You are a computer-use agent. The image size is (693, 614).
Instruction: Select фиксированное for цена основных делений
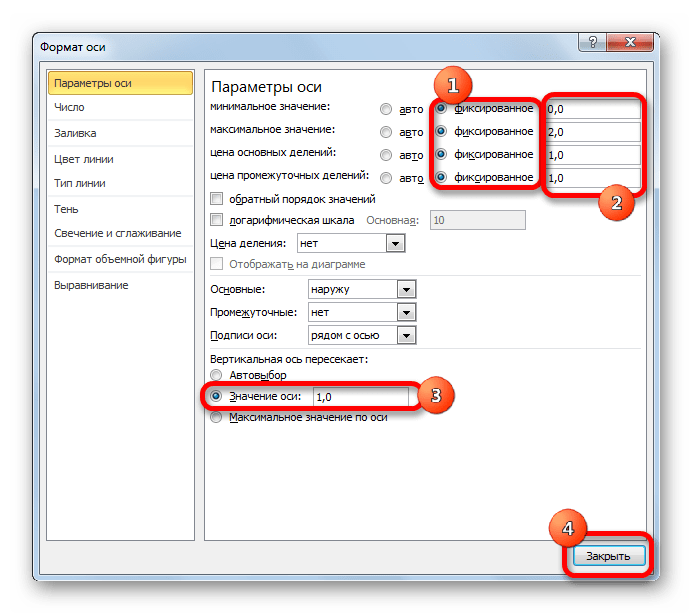click(x=441, y=154)
